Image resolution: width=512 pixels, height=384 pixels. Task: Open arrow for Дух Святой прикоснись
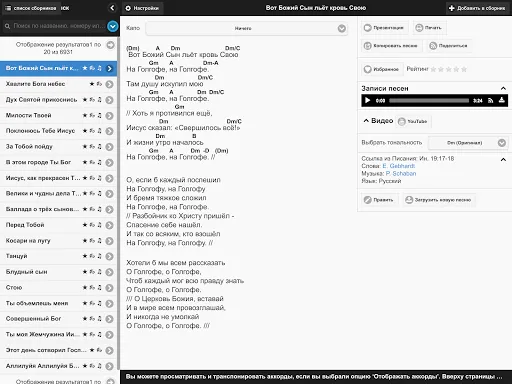[x=109, y=100]
